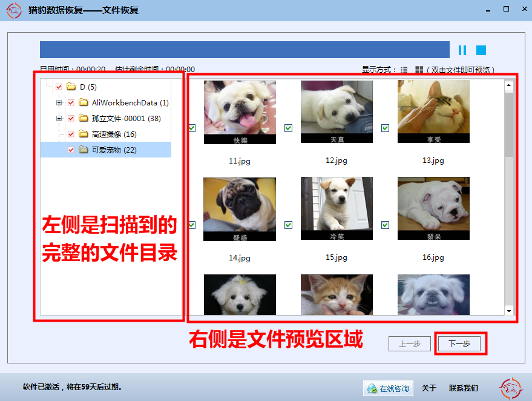Uncheck the file 11.jpg

coord(192,128)
